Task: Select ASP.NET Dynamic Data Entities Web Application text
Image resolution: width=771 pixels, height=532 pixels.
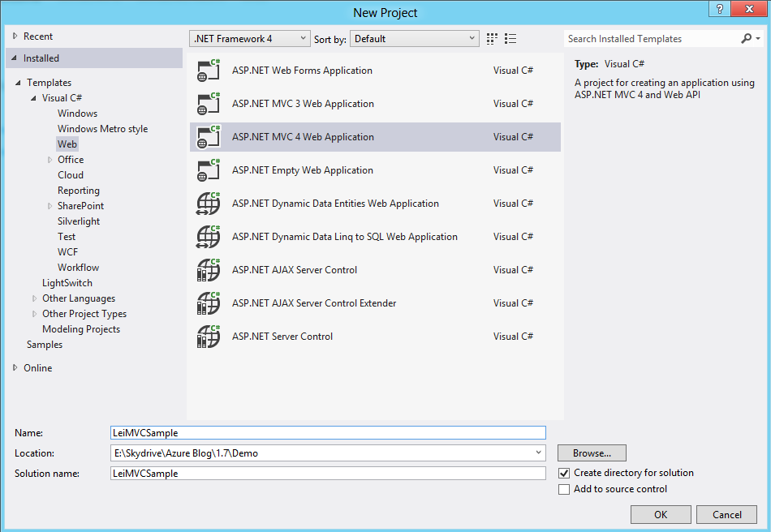Action: (x=335, y=204)
